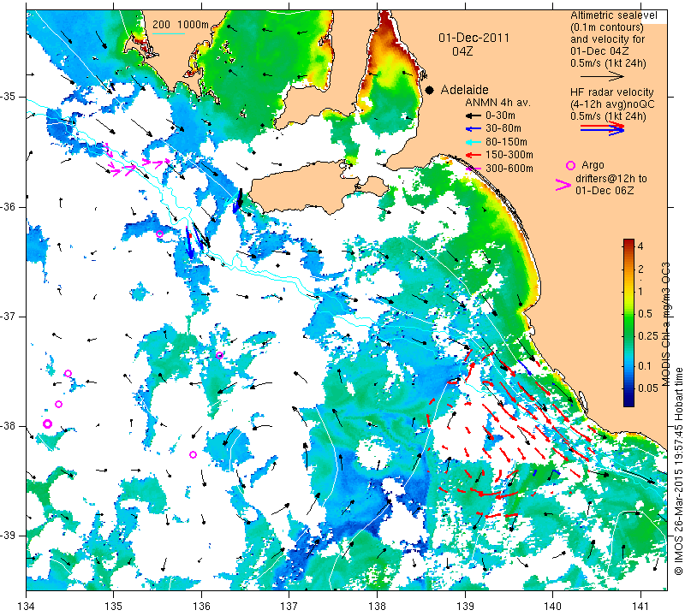The image size is (685, 616).
Task: Select the Argo float circle near 136, -38.3
Action: pyautogui.click(x=194, y=454)
